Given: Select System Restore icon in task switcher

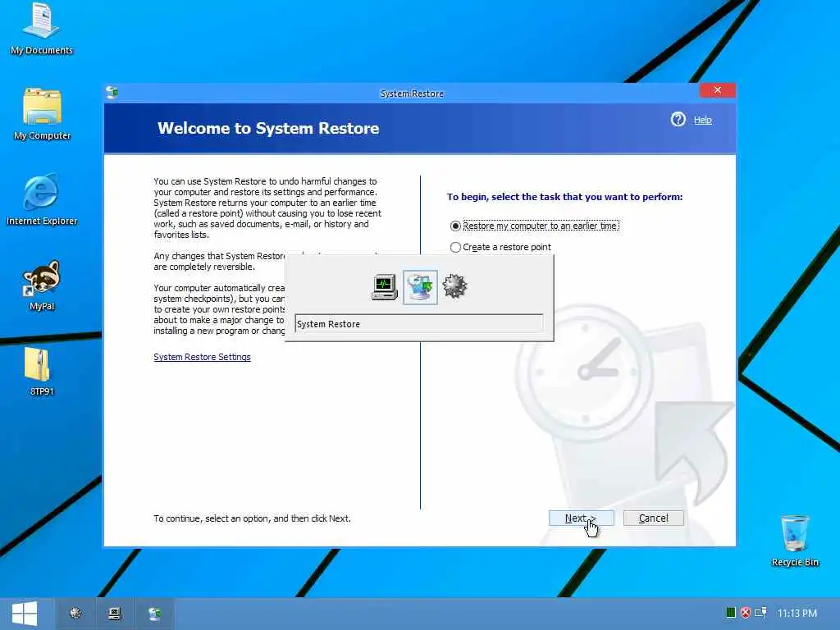Looking at the screenshot, I should 420,287.
